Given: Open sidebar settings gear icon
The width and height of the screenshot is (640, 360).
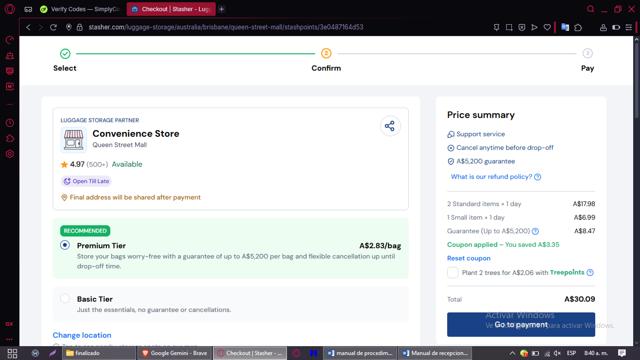Looking at the screenshot, I should tap(10, 154).
